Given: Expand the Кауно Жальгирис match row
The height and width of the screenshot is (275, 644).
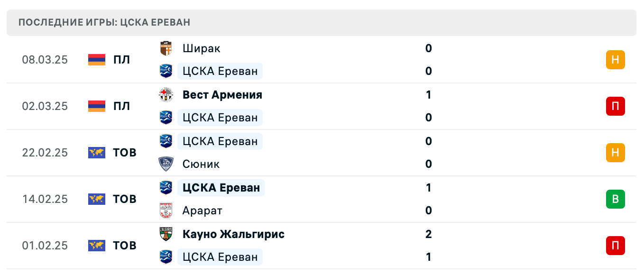Looking at the screenshot, I should tap(332, 246).
